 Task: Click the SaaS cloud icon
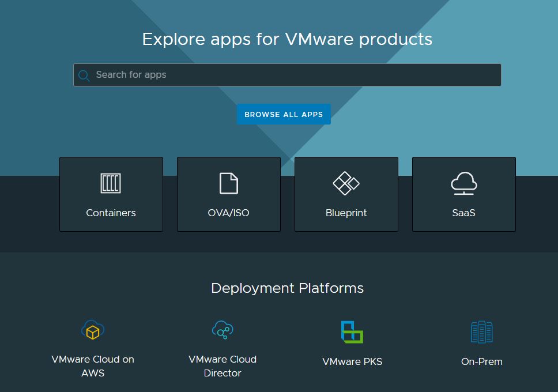463,183
